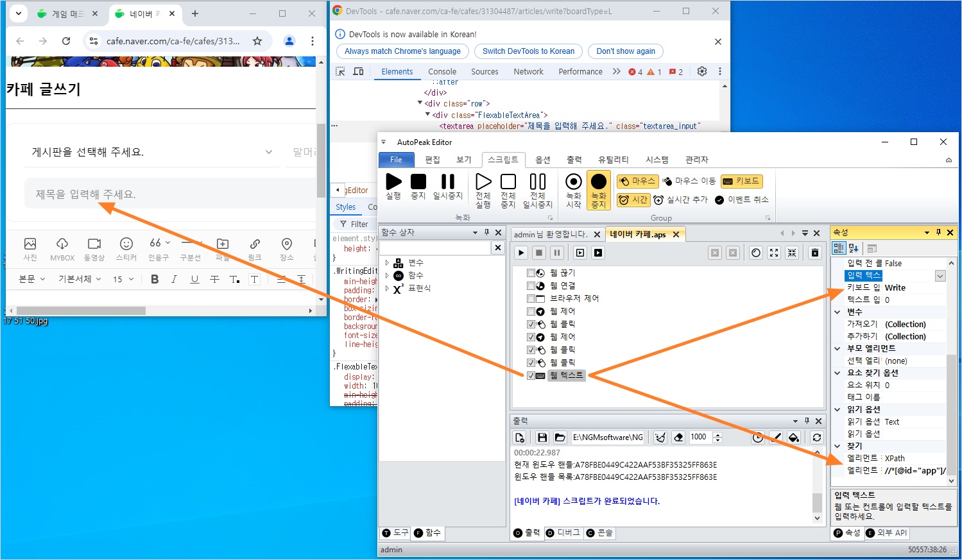Click horizontal scrollbar in Naver editor window

[82, 310]
